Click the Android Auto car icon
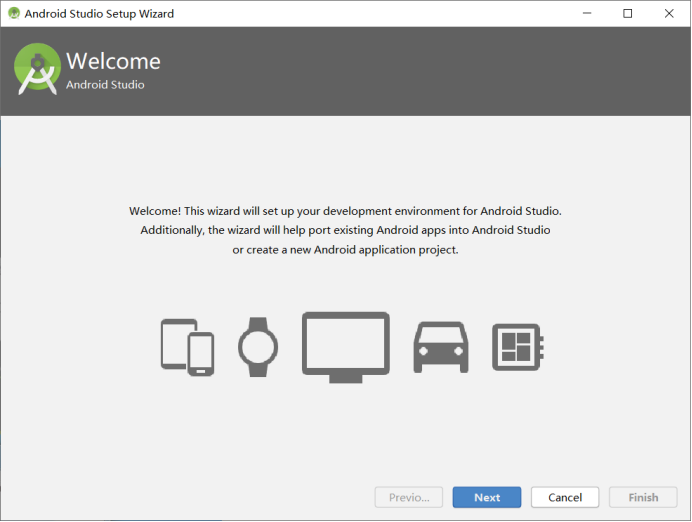 pyautogui.click(x=441, y=347)
